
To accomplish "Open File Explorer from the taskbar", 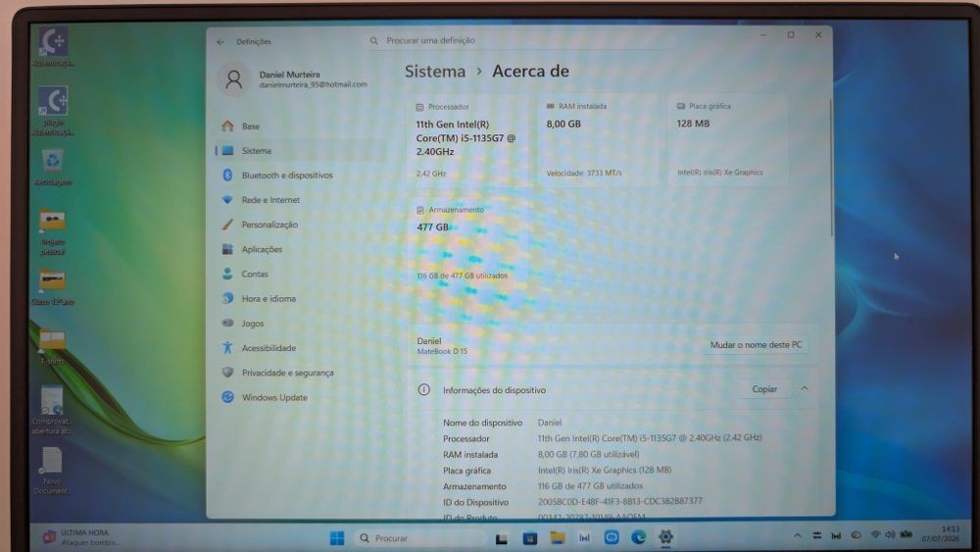I will [x=557, y=537].
